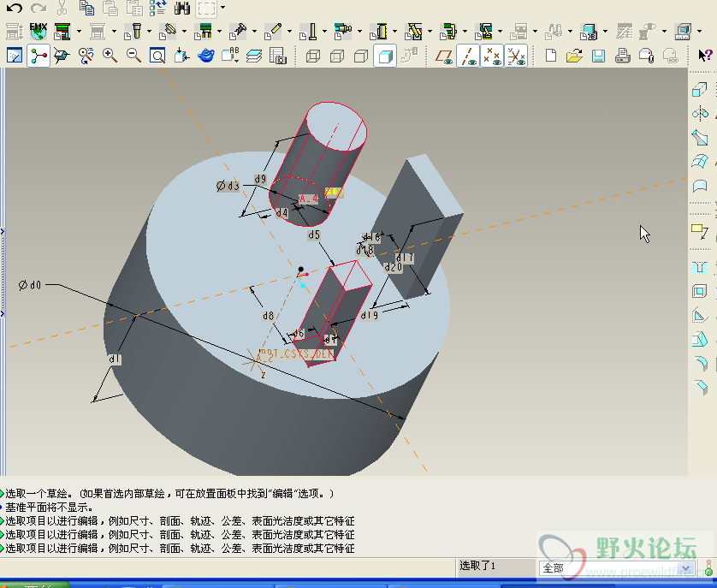
Task: Open the View Manager icon
Action: pos(277,56)
